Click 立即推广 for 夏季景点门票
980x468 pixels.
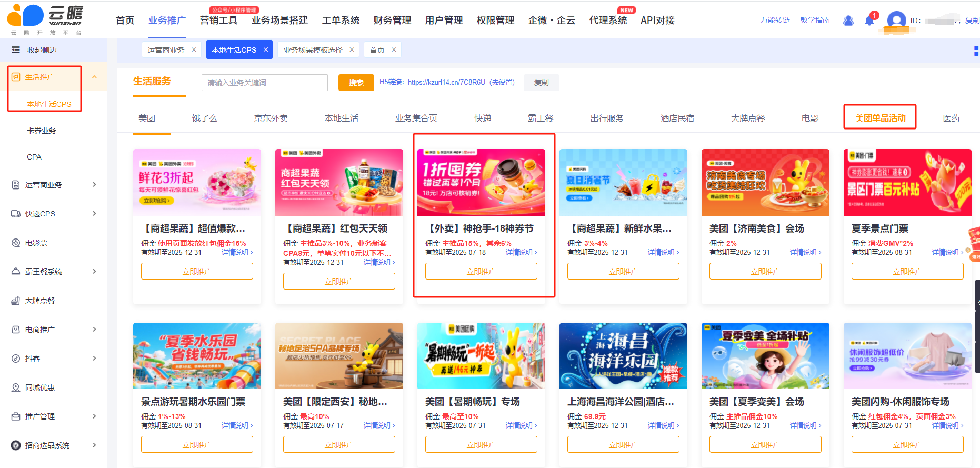pos(907,272)
